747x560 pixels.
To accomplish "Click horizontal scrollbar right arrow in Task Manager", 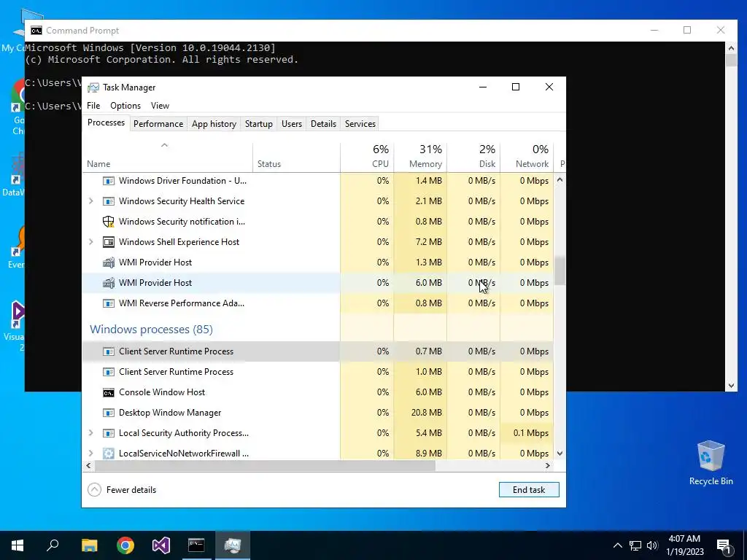I will 548,466.
